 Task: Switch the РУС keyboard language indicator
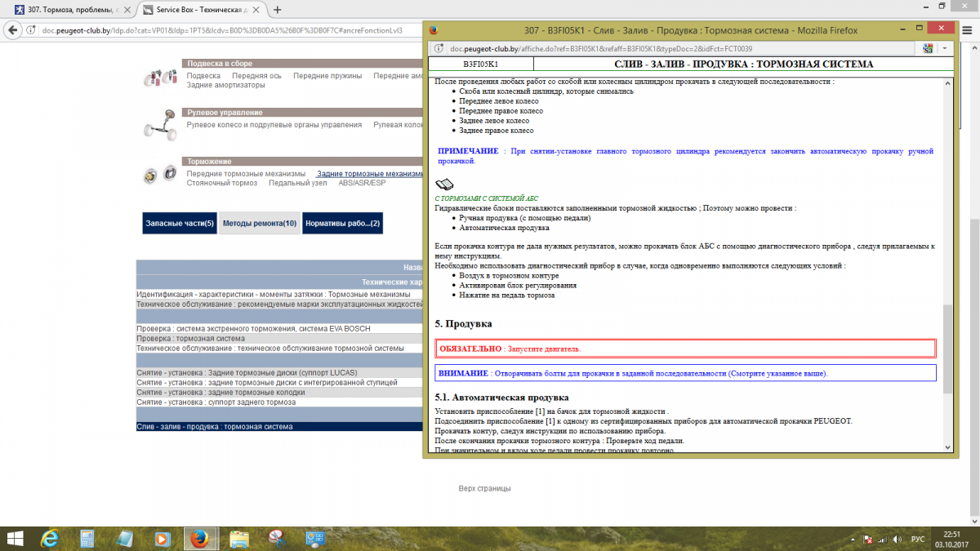(x=918, y=539)
